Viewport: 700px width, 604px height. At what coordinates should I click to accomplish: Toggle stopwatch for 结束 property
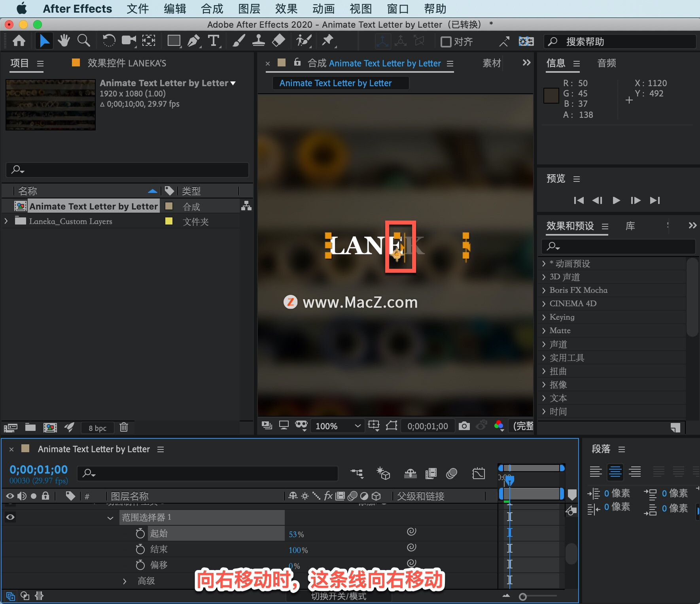point(140,549)
